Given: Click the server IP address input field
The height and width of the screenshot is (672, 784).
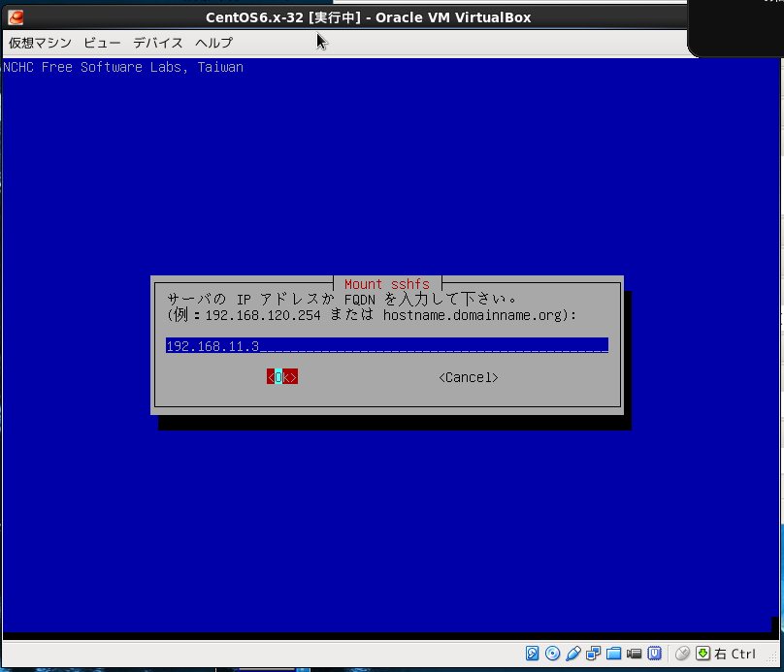Looking at the screenshot, I should pos(386,346).
